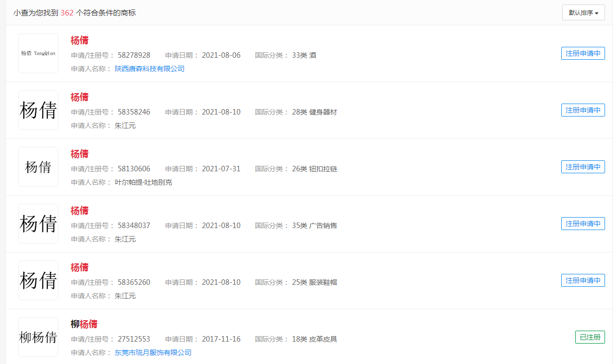
Task: Open the 柳杨倩 trademark title
Action: pos(84,324)
